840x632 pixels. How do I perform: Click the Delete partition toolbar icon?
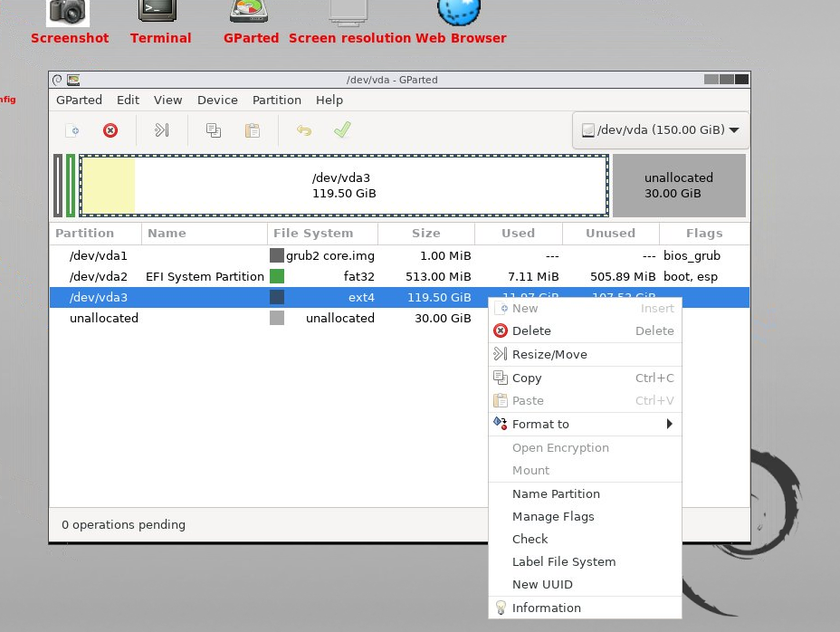[110, 130]
